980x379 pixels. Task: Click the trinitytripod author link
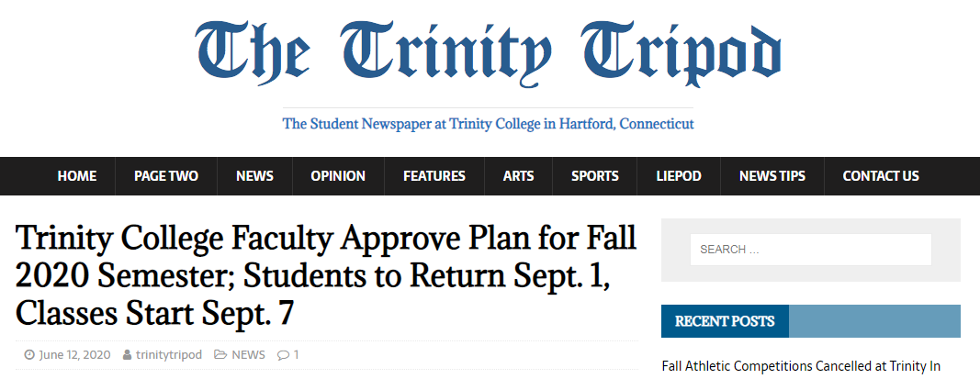pos(169,355)
